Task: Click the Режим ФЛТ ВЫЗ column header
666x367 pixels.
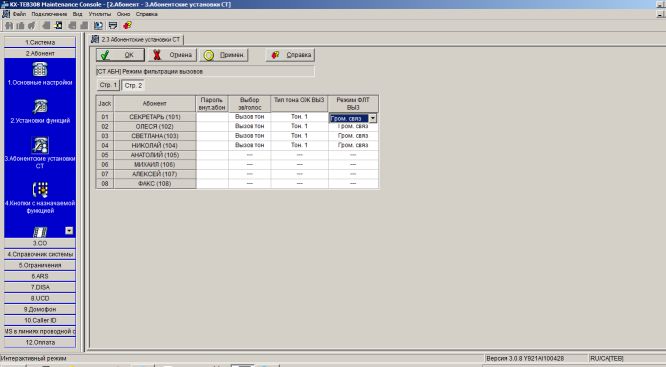Action: point(353,104)
